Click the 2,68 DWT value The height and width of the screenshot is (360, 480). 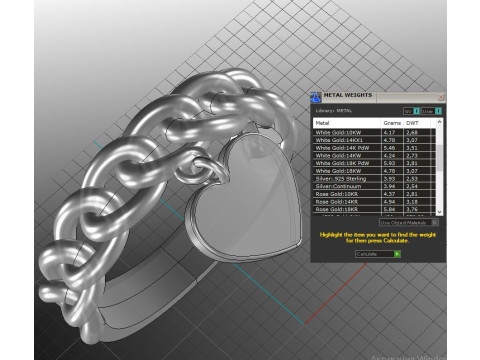412,132
